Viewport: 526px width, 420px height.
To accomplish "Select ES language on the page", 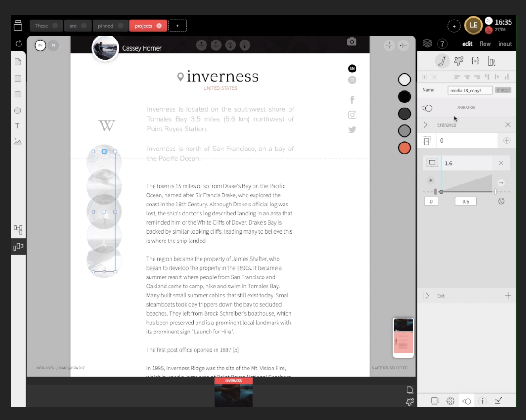I will click(352, 80).
